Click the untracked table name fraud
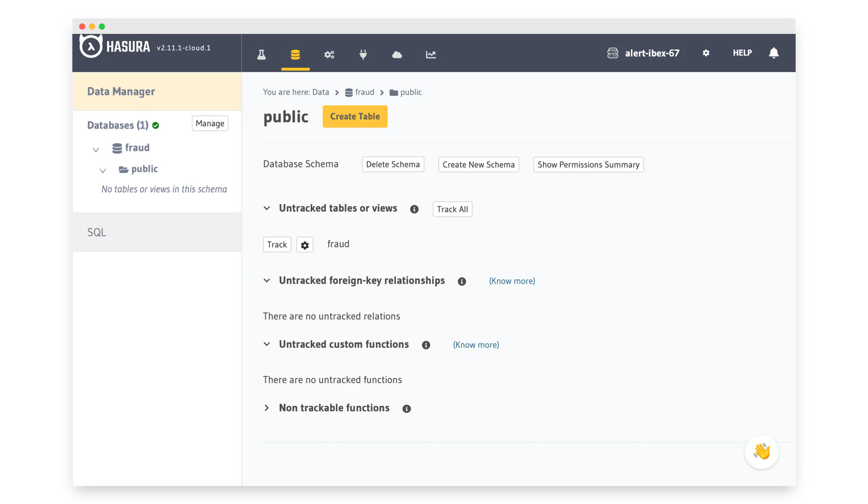Viewport: 868px width, 504px height. tap(338, 244)
